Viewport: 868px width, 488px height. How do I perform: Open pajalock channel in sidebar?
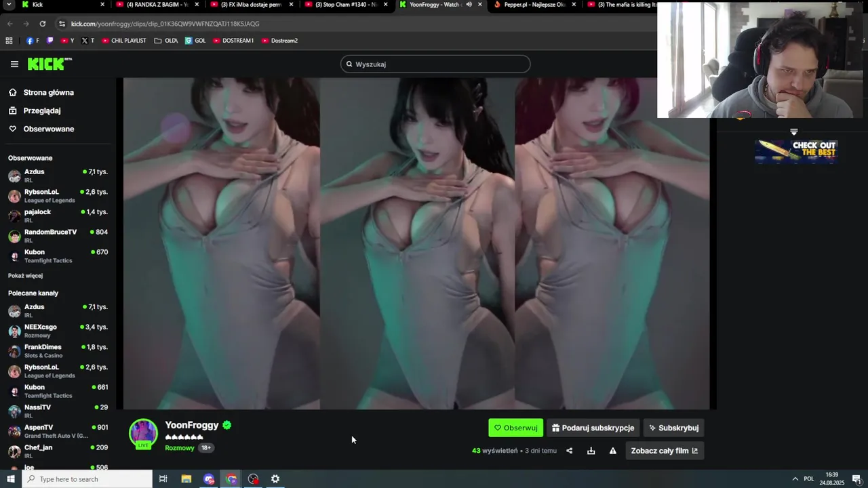tap(58, 216)
